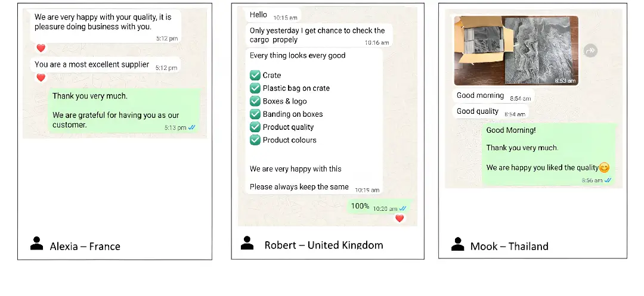
Task: Click the 'Good quality' message bubble
Action: click(490, 112)
